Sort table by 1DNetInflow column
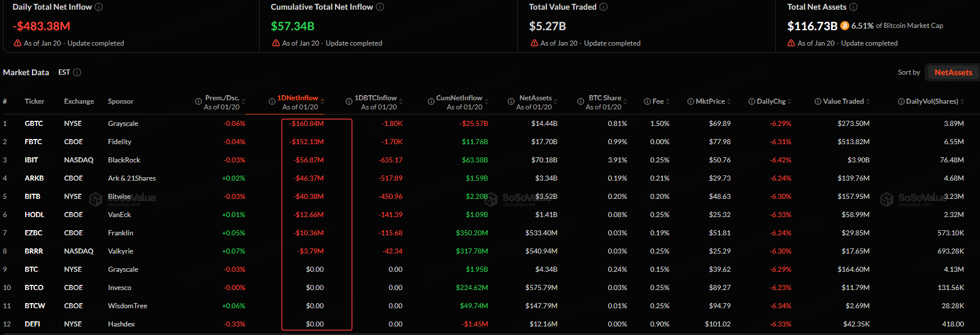 click(x=322, y=101)
